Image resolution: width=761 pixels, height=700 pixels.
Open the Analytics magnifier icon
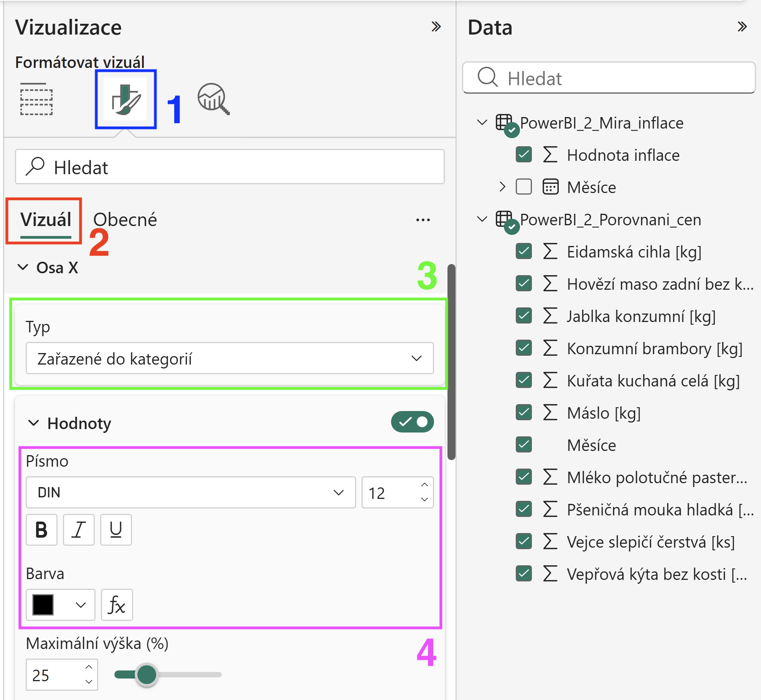213,99
